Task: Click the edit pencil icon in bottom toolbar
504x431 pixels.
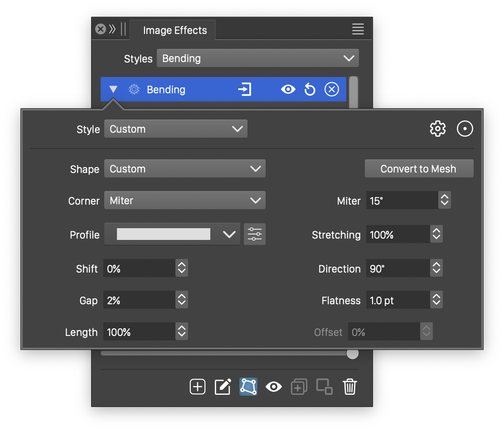Action: coord(223,387)
